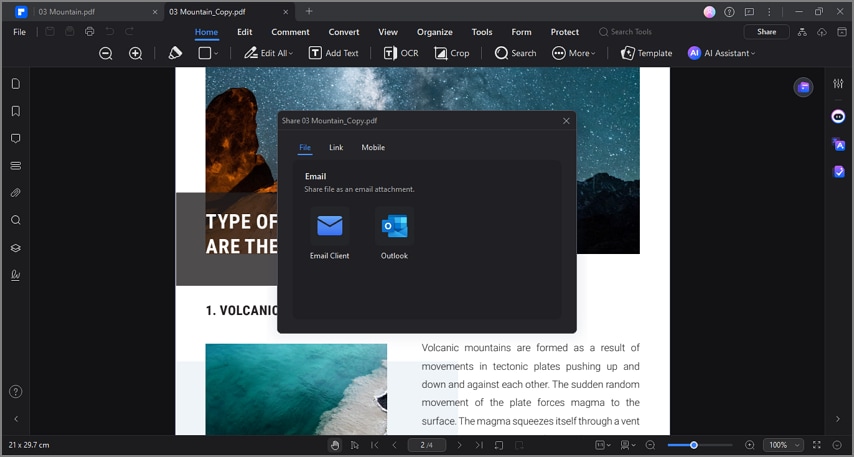Image resolution: width=854 pixels, height=457 pixels.
Task: Switch to the Comment ribbon tab
Action: click(x=290, y=32)
